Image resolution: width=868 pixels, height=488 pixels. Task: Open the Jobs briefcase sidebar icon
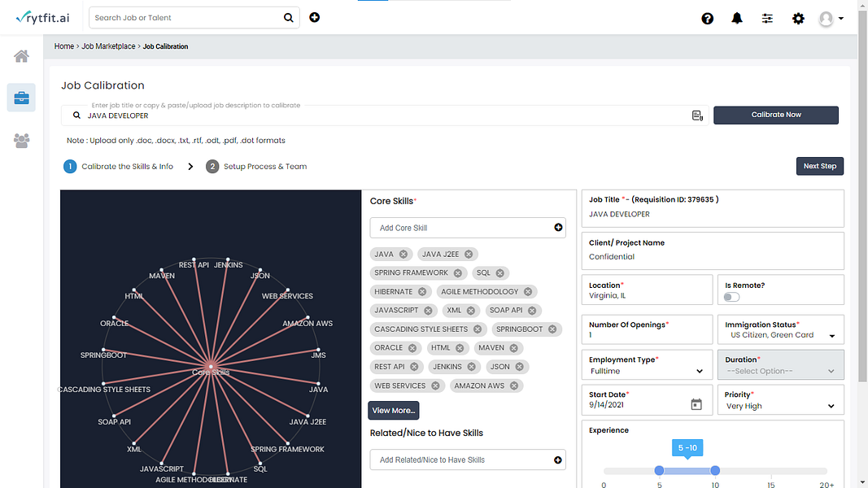tap(22, 98)
